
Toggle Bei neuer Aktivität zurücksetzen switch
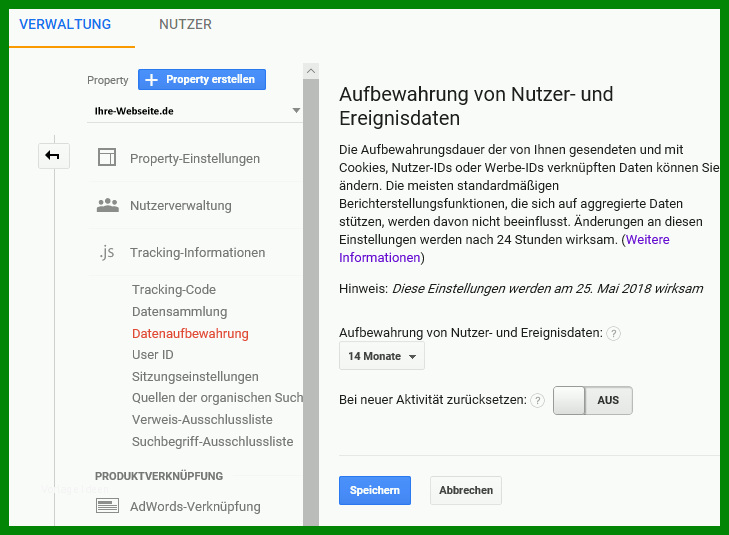click(x=592, y=400)
